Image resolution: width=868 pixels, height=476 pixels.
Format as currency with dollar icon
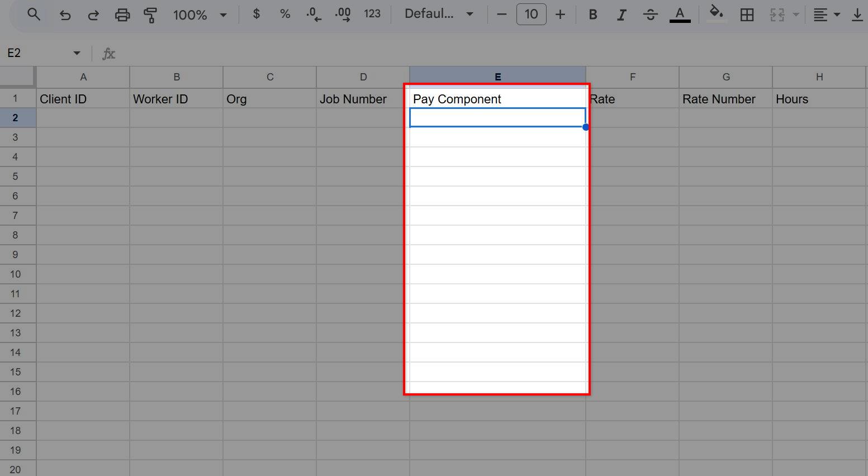pos(257,14)
